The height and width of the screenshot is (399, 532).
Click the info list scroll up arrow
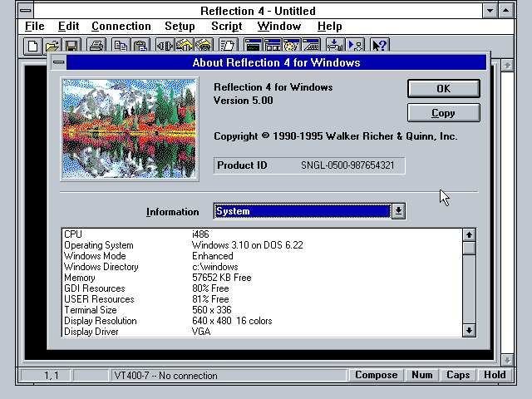coord(469,234)
